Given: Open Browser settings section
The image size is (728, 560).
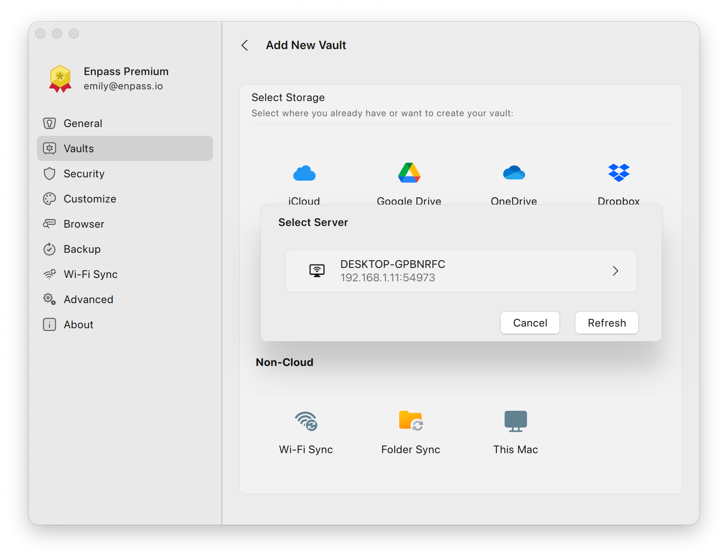Looking at the screenshot, I should 125,224.
